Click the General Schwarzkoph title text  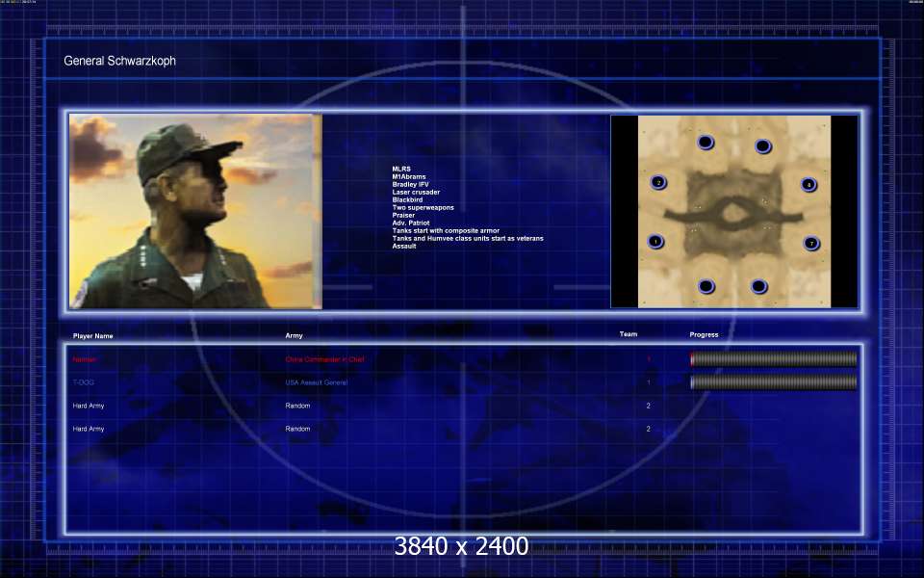(x=119, y=61)
